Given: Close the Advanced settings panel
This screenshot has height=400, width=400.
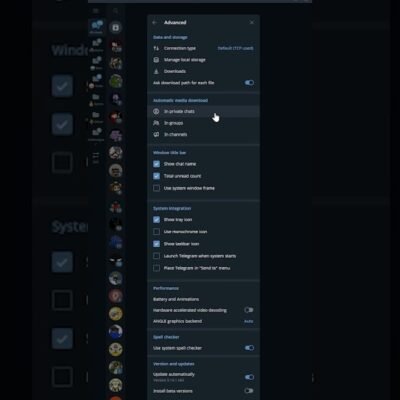Looking at the screenshot, I should 252,22.
